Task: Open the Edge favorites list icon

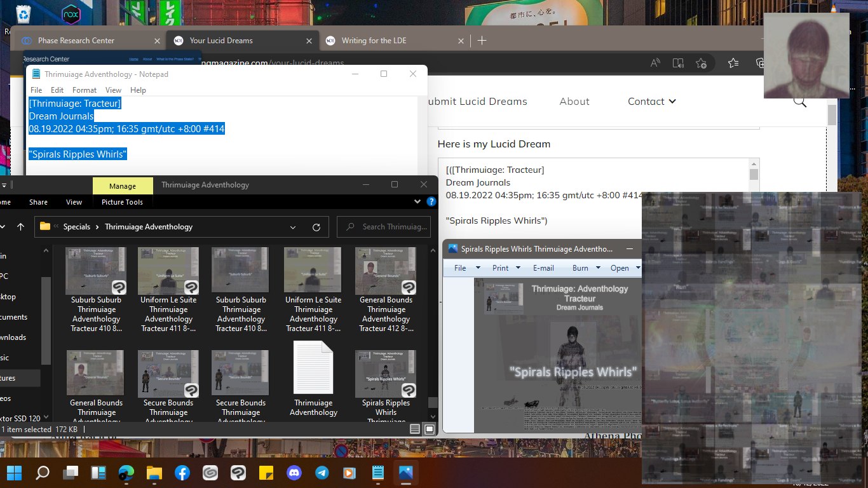Action: tap(733, 63)
